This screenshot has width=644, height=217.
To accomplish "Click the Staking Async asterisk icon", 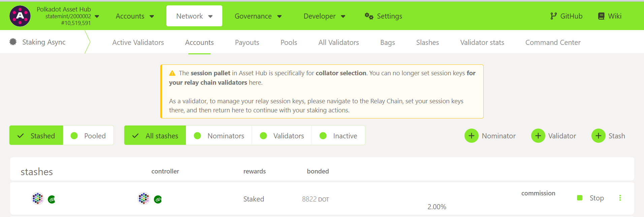I will 13,42.
